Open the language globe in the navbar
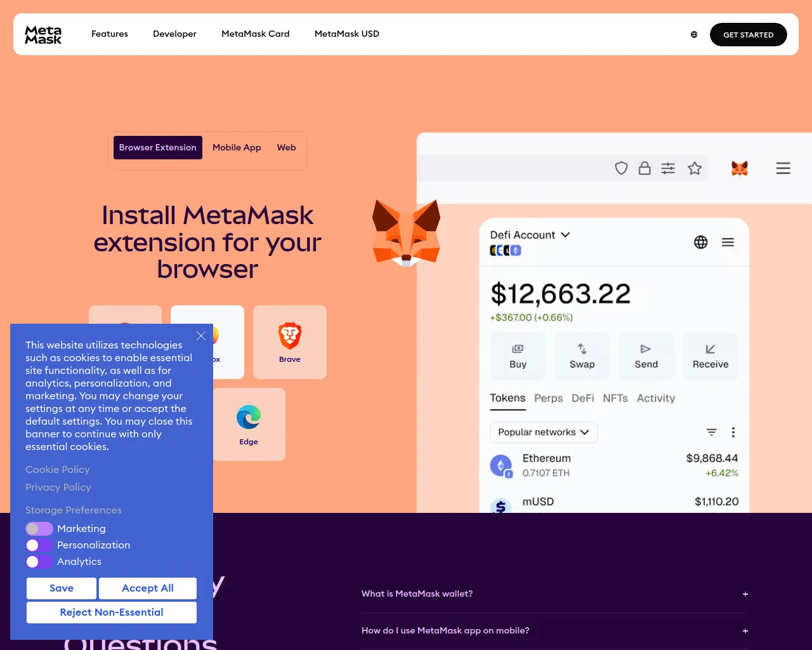Image resolution: width=812 pixels, height=650 pixels. tap(694, 34)
